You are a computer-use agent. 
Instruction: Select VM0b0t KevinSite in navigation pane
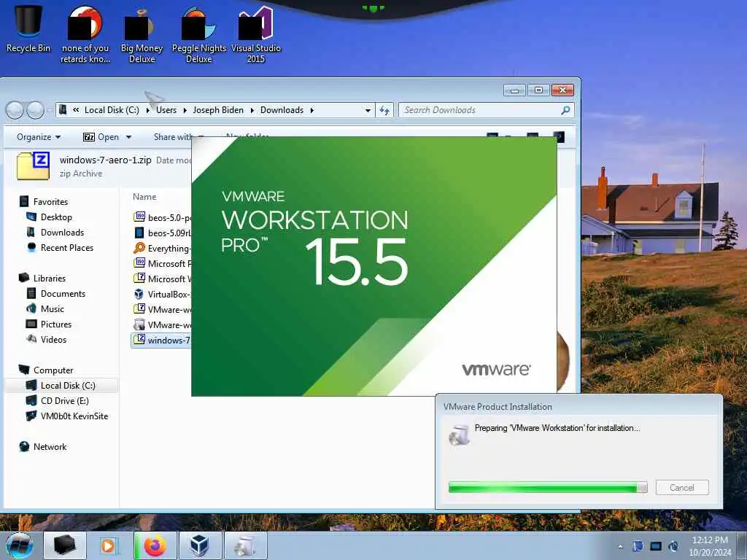[x=74, y=416]
